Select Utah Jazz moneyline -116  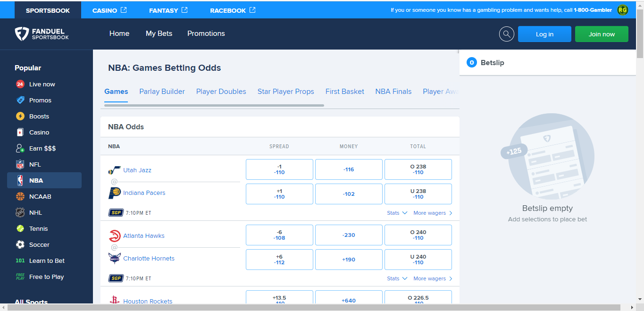pos(349,169)
